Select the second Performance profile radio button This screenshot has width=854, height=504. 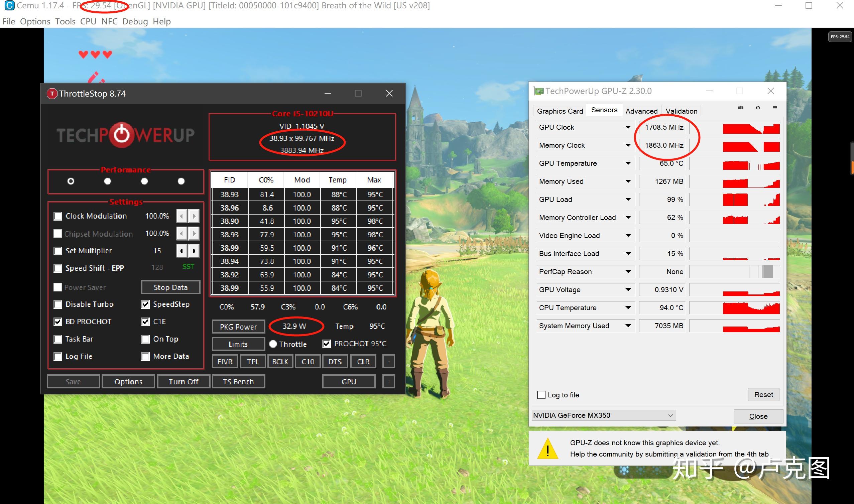(108, 181)
